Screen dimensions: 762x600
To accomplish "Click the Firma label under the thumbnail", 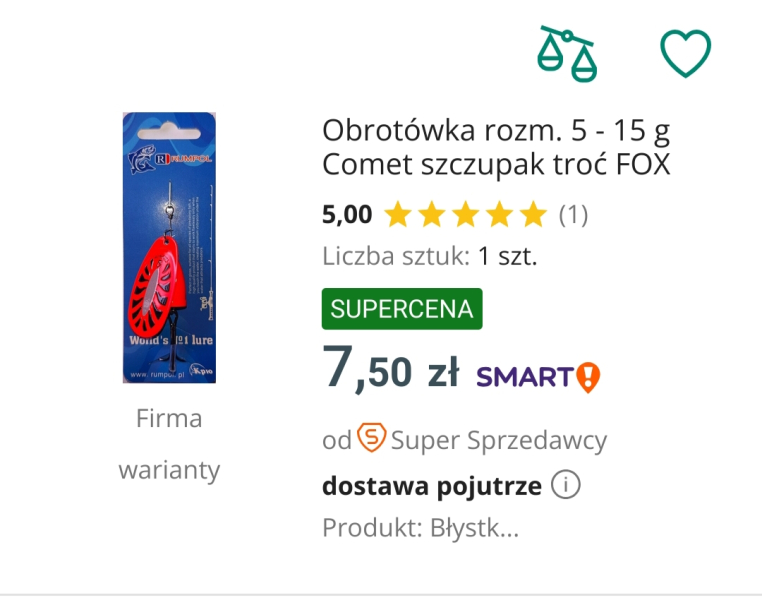I will point(169,418).
